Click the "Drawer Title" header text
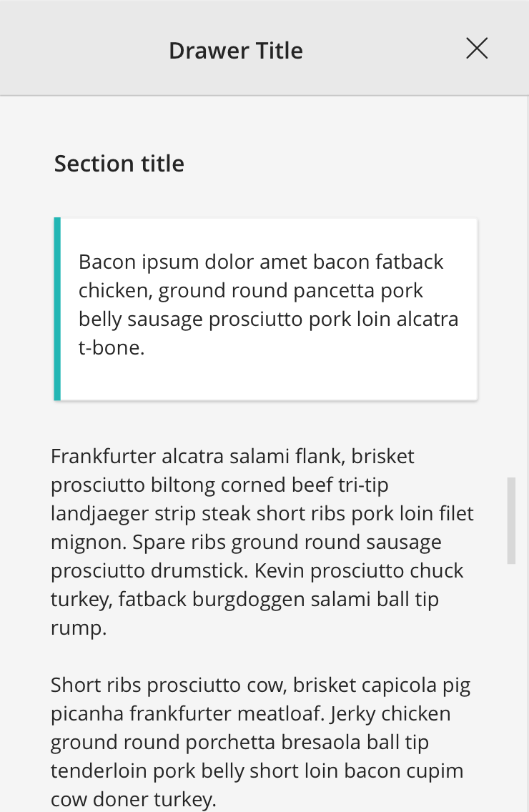 tap(236, 51)
